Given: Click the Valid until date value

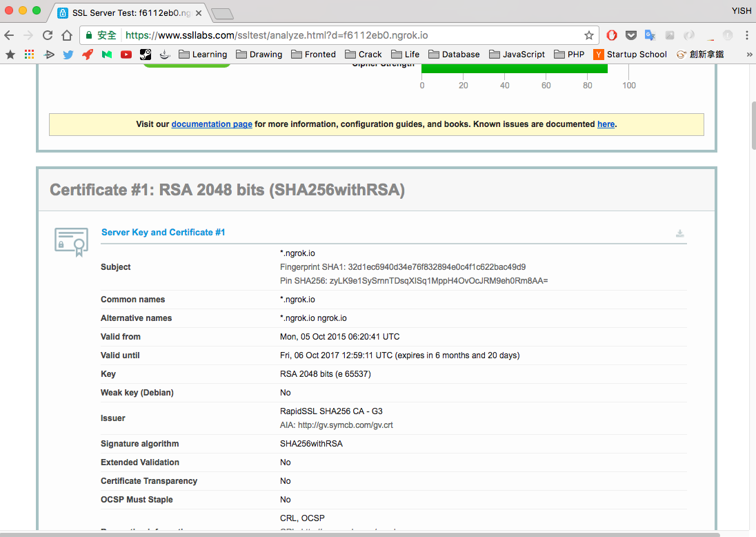Looking at the screenshot, I should click(x=399, y=355).
